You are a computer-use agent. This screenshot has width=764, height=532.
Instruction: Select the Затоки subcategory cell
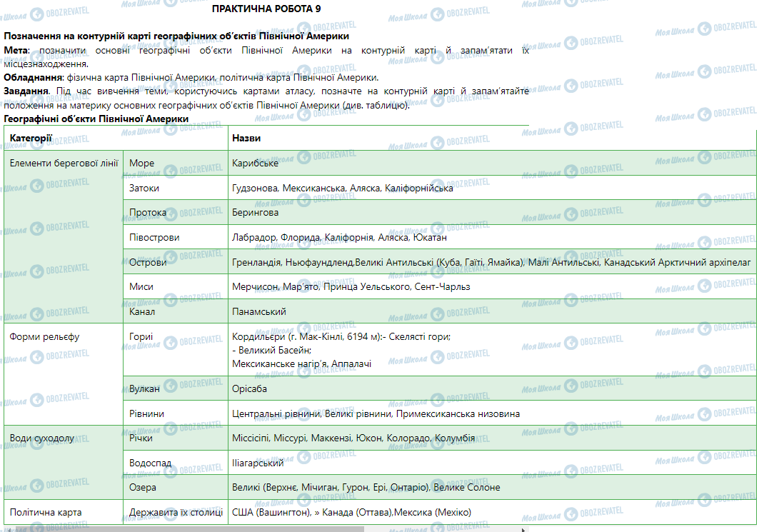[144, 188]
